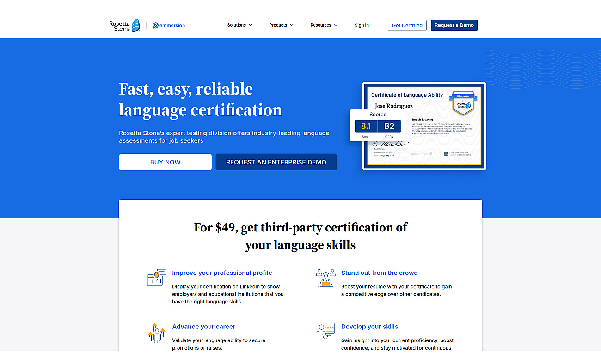Click the Develop your skills icon
Screen dimensions: 601x364
pos(325,331)
